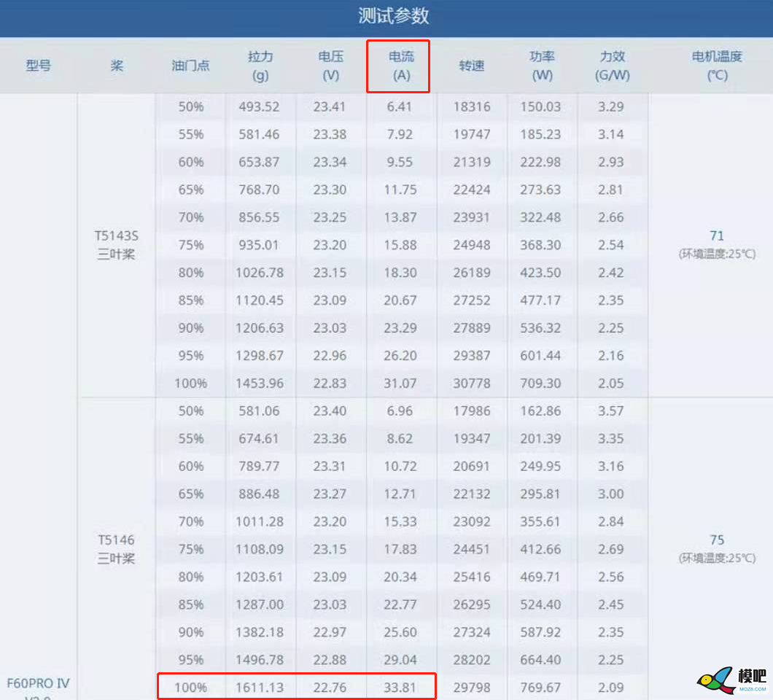The image size is (773, 700).
Task: Click efficiency value 2.09
Action: (611, 687)
